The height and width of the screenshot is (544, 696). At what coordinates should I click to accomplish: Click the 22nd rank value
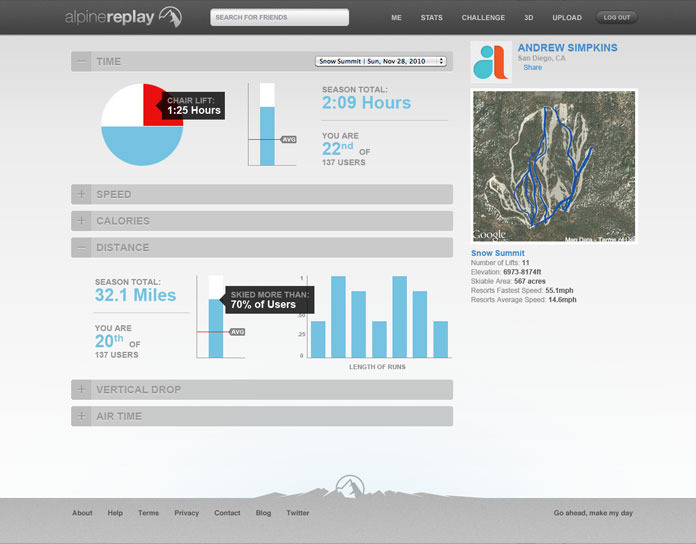[x=338, y=149]
